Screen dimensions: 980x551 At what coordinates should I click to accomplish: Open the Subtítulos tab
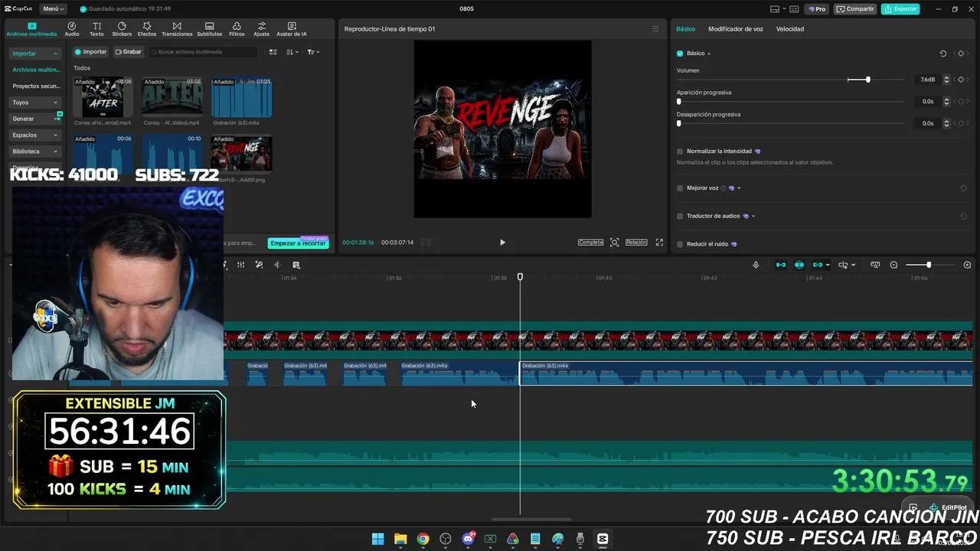pos(209,29)
